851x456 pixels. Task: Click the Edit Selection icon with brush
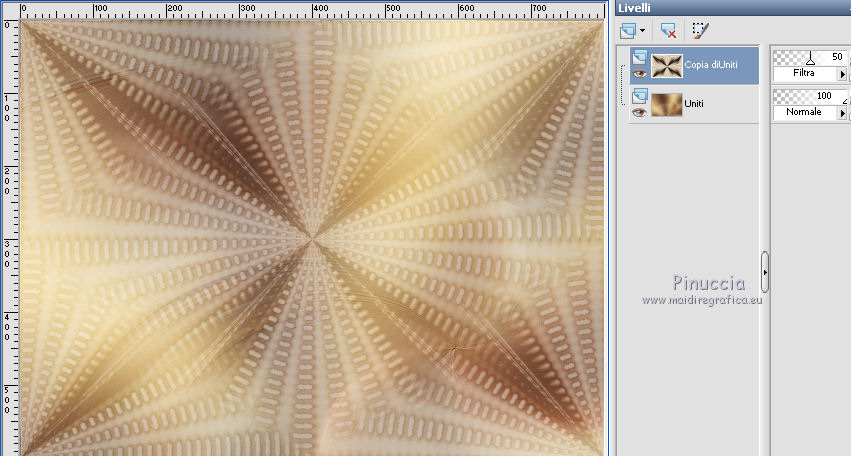700,30
